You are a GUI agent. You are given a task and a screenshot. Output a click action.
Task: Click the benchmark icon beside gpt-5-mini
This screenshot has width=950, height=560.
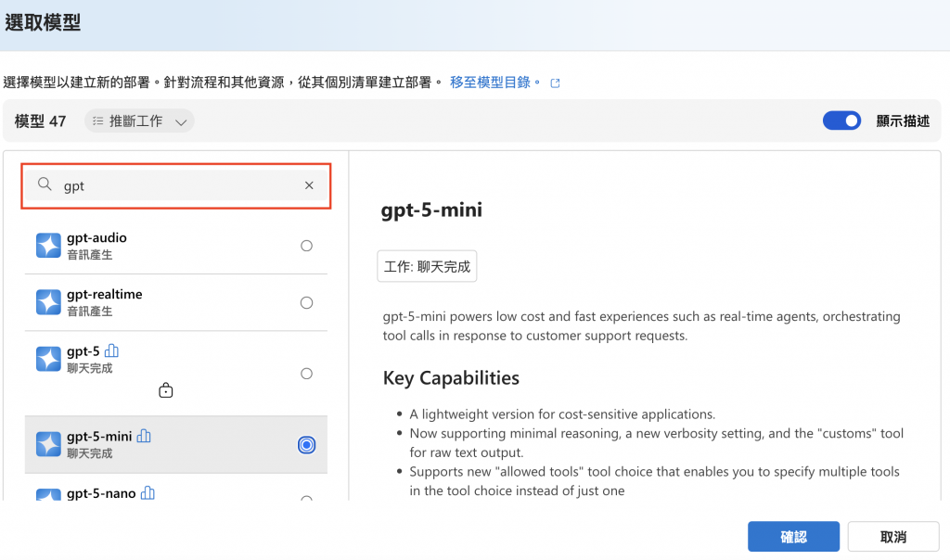coord(144,436)
